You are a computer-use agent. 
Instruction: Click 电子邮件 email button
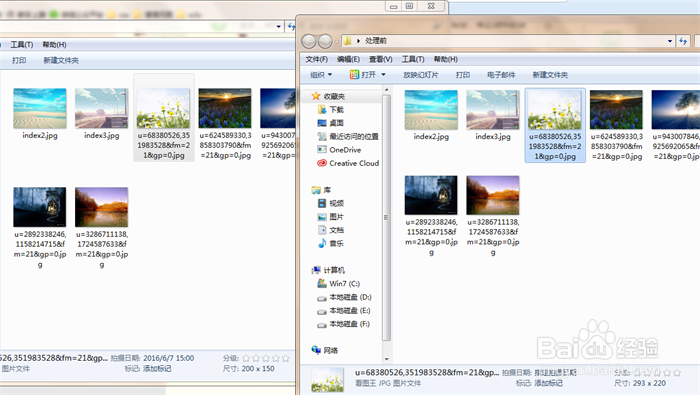click(501, 75)
